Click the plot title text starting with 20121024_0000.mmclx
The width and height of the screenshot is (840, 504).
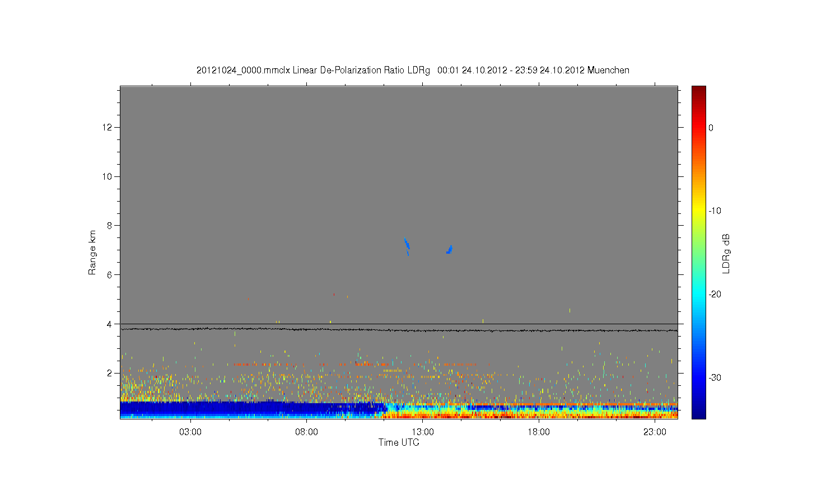(413, 71)
